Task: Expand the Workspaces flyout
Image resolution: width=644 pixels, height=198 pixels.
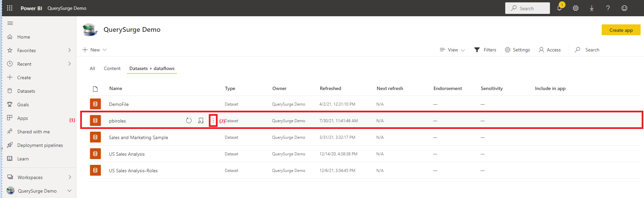Action: [70, 177]
